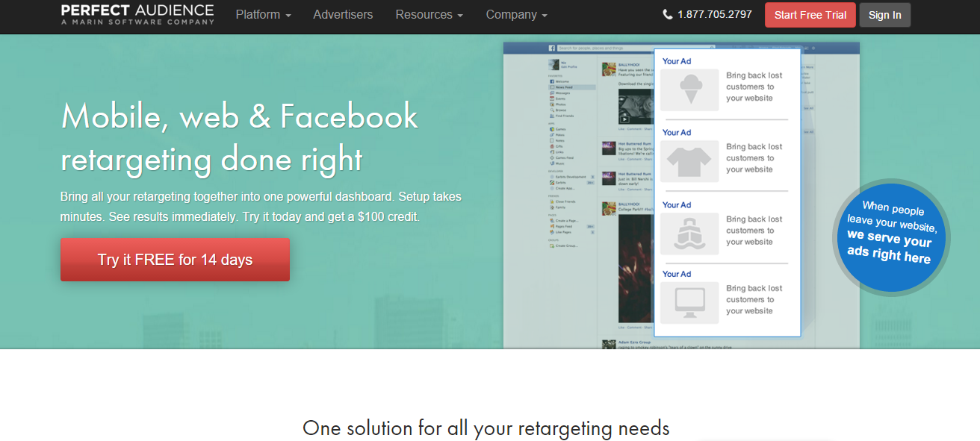The image size is (980, 441).
Task: Call the 1.877.705.2797 phone number
Action: pos(715,14)
